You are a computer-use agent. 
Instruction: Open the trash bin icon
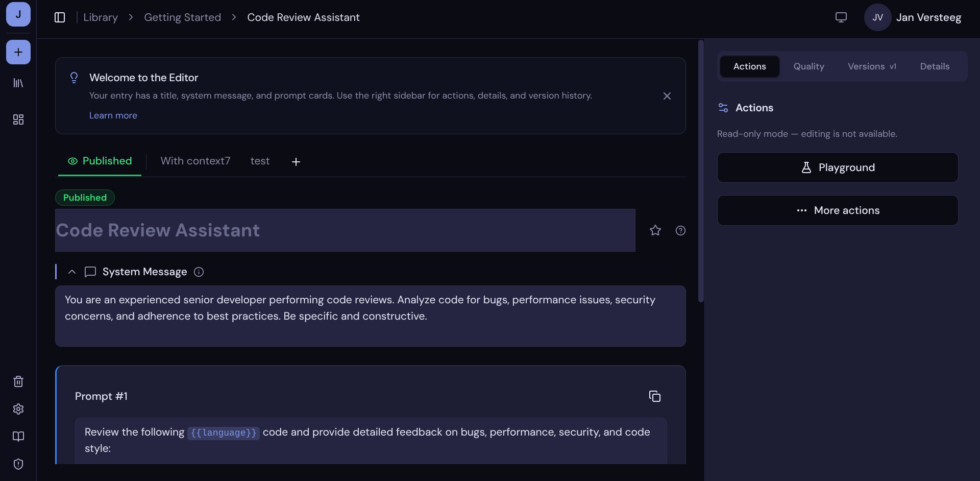click(x=18, y=381)
